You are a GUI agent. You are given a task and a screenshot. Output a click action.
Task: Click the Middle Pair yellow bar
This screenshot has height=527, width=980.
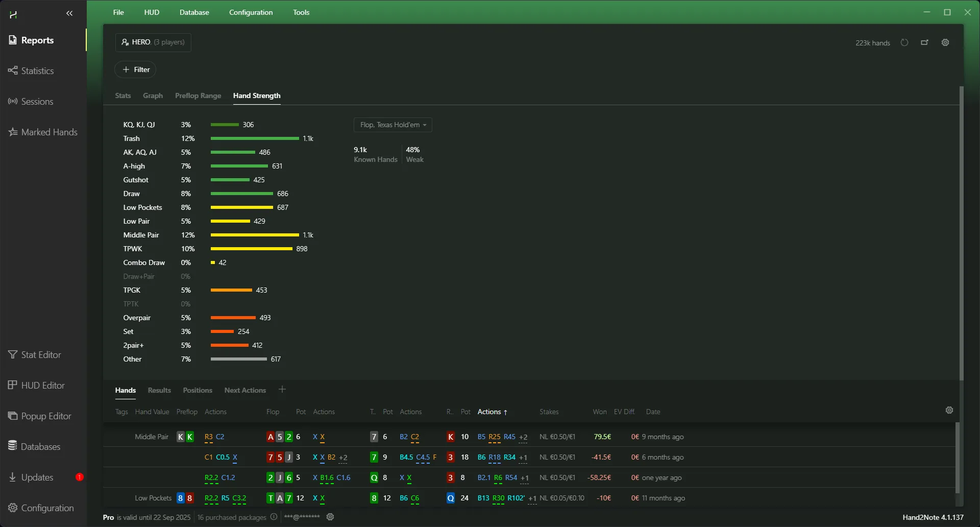(254, 235)
